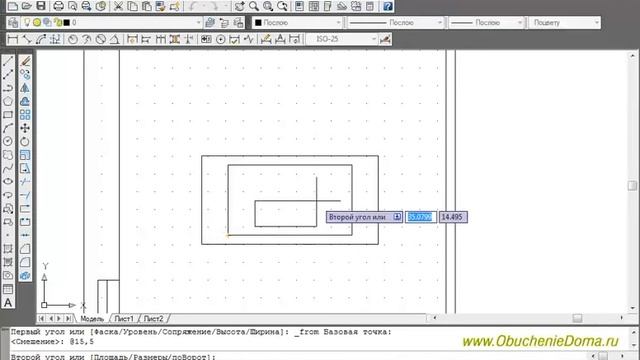Viewport: 640px width, 360px height.
Task: Select the Scale modify tool
Action: [25, 155]
